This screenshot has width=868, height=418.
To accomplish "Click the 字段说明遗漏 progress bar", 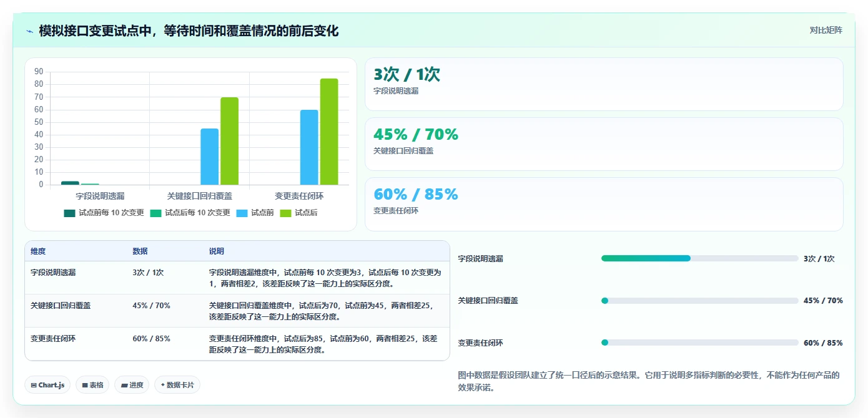I will click(700, 258).
